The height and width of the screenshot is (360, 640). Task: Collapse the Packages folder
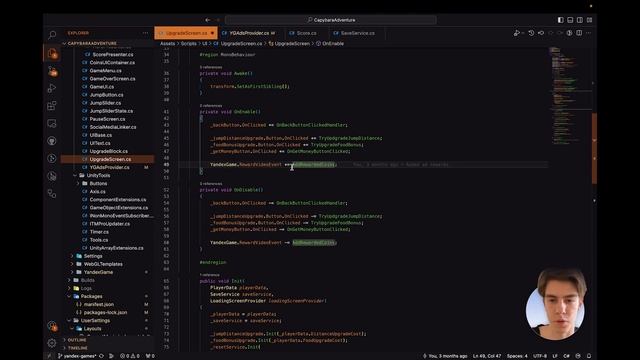click(x=91, y=296)
